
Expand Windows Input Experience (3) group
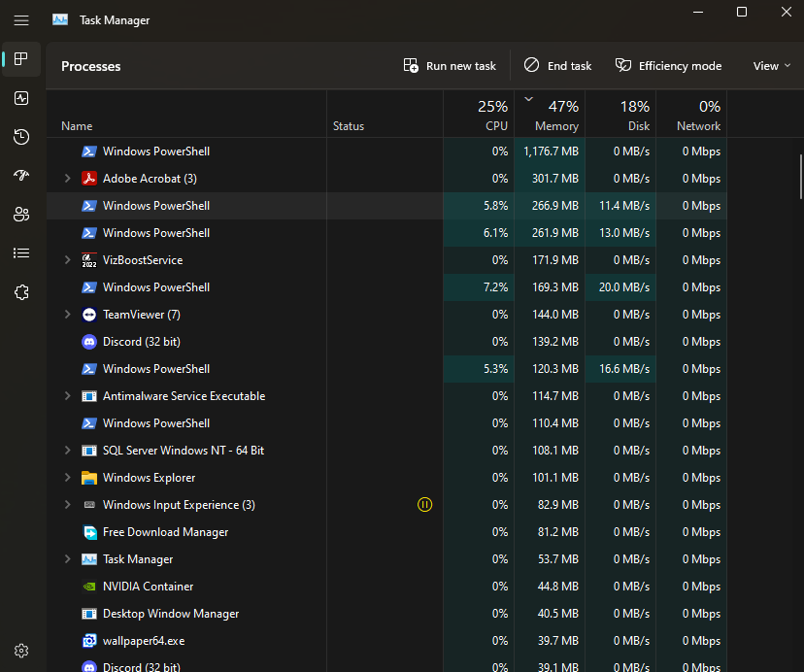coord(67,505)
